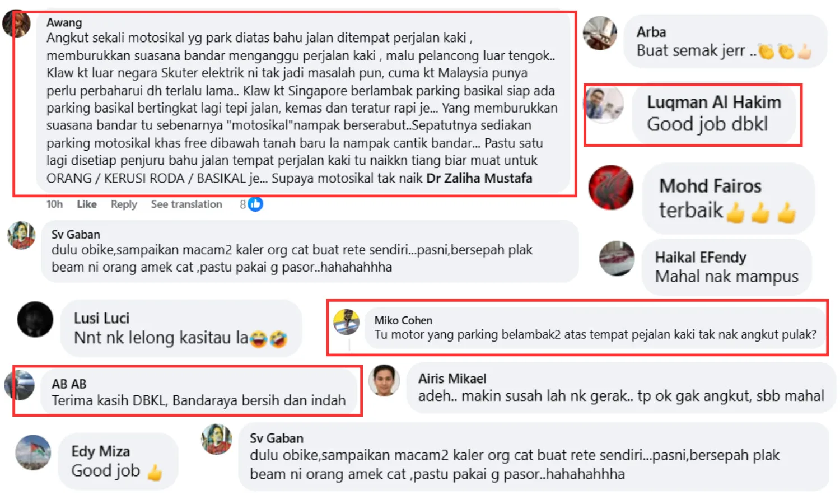Click Awang's profile avatar
The width and height of the screenshot is (840, 504).
point(16,24)
